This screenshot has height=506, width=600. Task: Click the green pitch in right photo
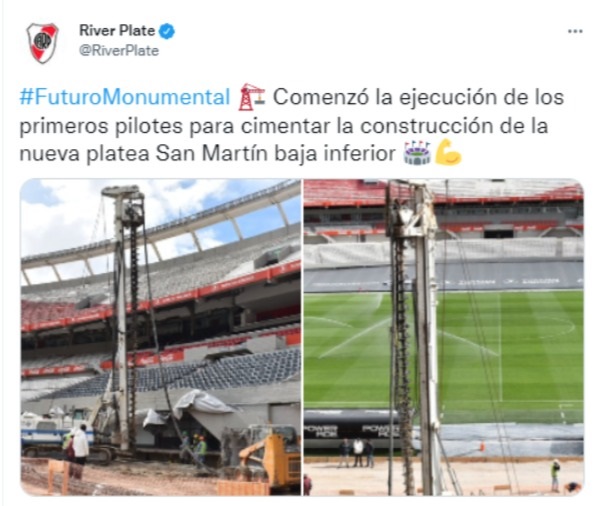click(509, 352)
